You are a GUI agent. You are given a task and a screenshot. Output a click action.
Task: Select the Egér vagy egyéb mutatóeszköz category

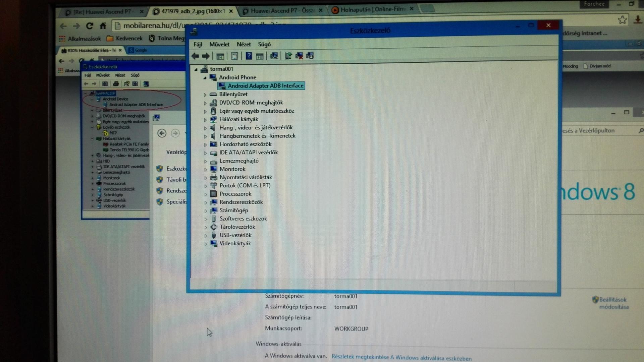pyautogui.click(x=257, y=111)
